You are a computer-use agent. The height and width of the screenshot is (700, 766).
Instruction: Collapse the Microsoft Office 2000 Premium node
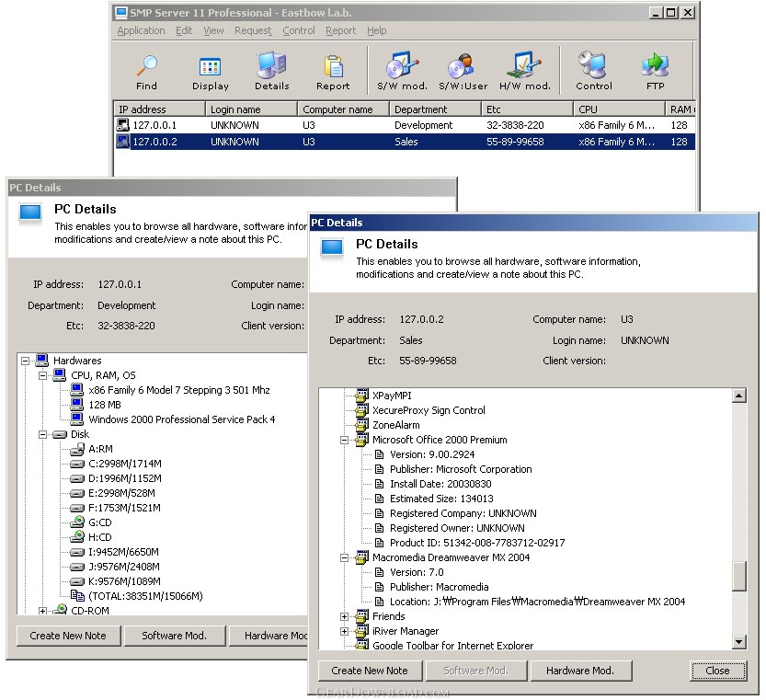point(345,440)
